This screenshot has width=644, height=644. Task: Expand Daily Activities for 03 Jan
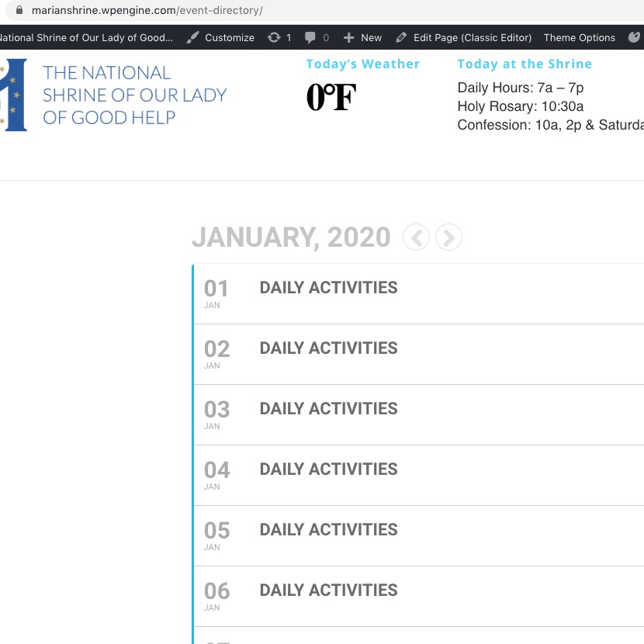point(328,409)
